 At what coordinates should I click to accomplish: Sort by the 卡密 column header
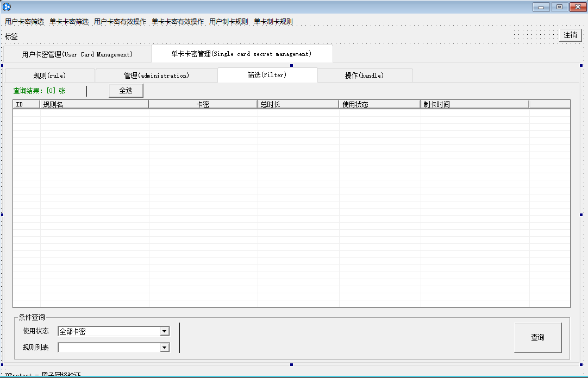coord(203,104)
